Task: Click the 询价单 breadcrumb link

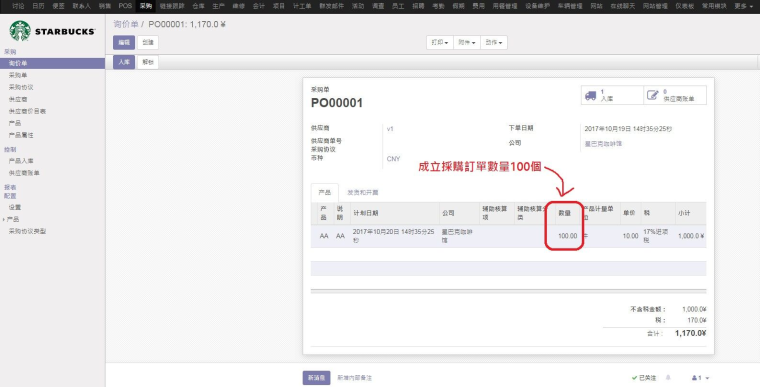Action: [126, 24]
